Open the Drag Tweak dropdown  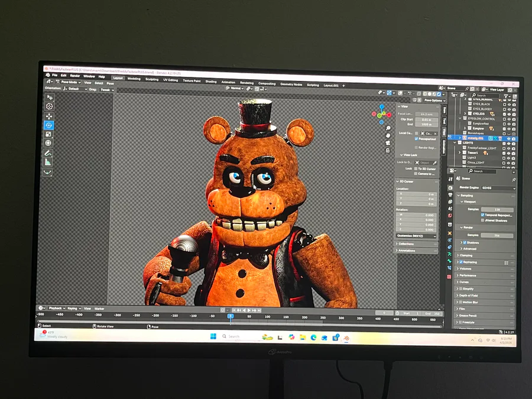click(107, 90)
